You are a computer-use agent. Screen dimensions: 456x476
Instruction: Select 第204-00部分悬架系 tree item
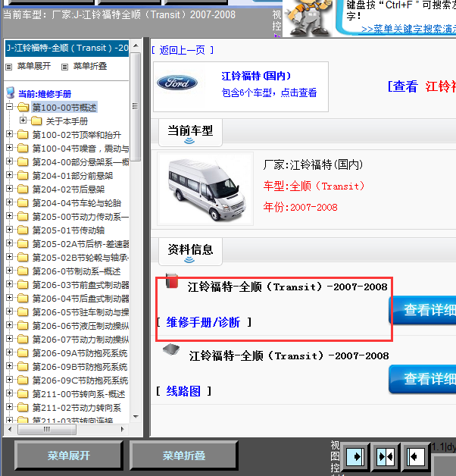point(81,162)
